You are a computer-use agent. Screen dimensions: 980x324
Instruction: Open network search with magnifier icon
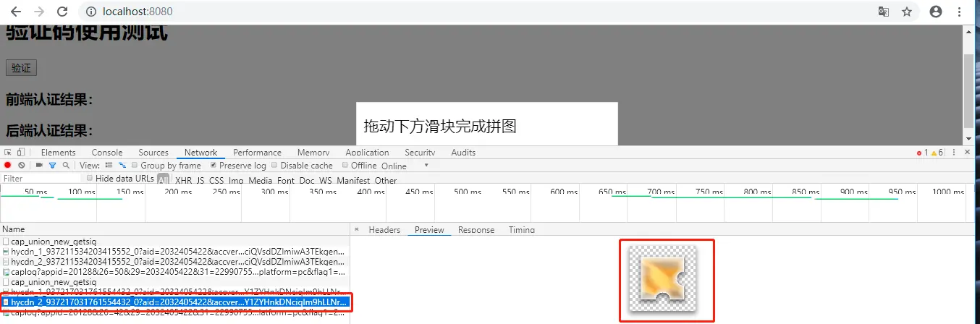(x=66, y=166)
